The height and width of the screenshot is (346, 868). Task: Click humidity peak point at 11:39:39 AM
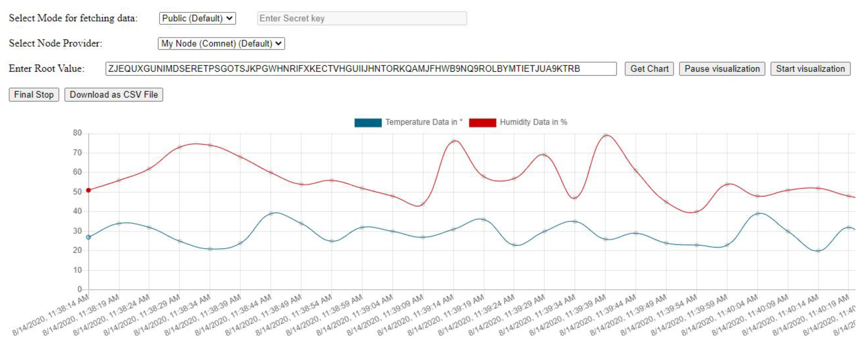click(x=605, y=136)
